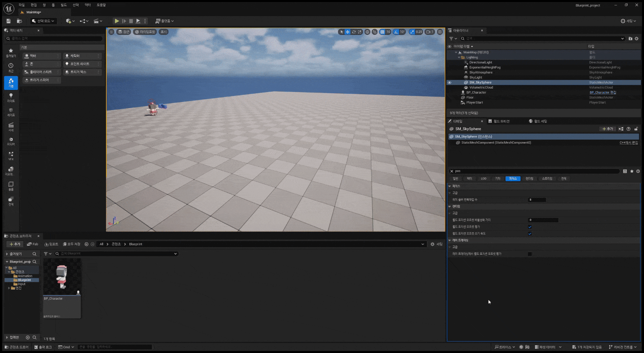Select the 즐겨찾기 star category in Place Actors
Viewport: 644px width, 353px height.
click(11, 53)
